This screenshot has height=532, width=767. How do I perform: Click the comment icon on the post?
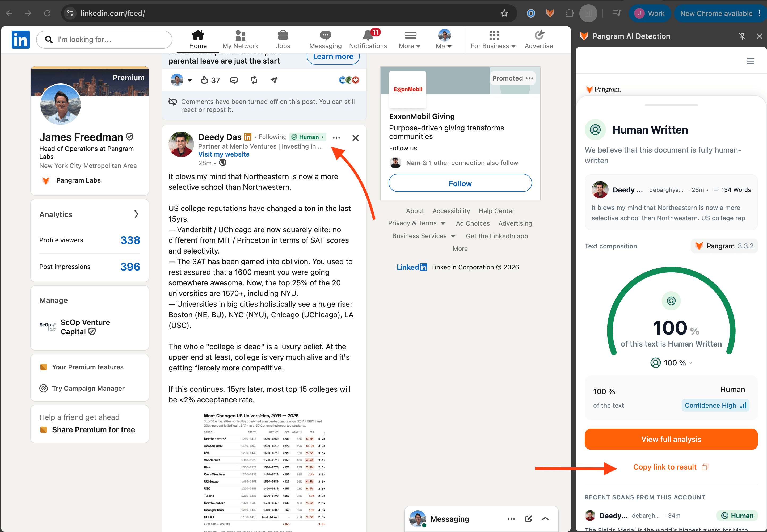click(234, 80)
